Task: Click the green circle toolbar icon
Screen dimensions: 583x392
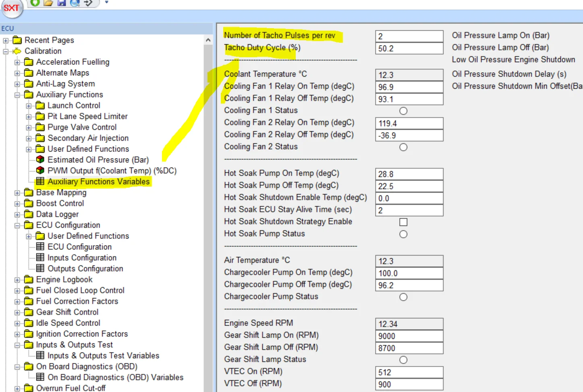Action: (x=35, y=3)
